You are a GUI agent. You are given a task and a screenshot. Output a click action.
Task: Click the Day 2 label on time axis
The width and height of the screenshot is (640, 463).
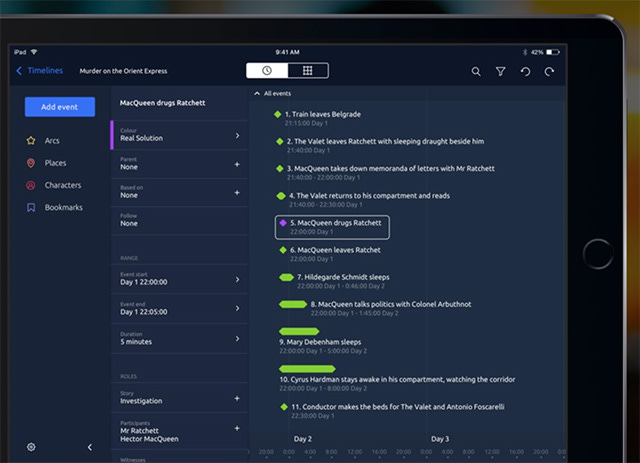coord(302,439)
